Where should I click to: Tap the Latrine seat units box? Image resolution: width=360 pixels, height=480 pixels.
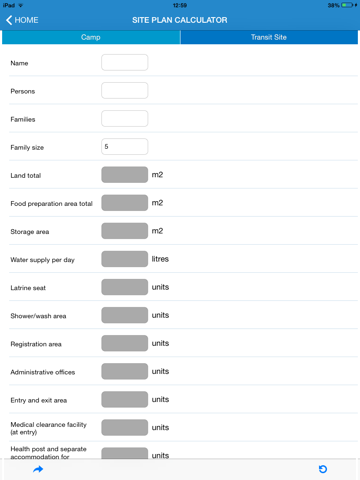(125, 287)
